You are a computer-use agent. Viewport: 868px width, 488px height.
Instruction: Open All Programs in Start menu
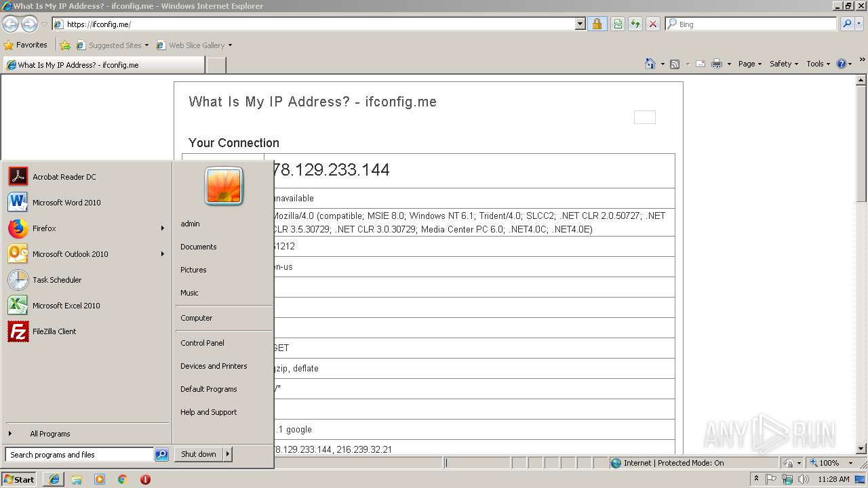[x=85, y=434]
